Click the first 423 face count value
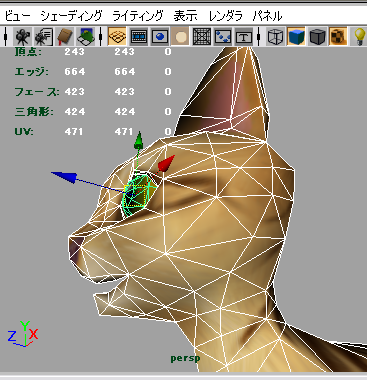 (75, 92)
